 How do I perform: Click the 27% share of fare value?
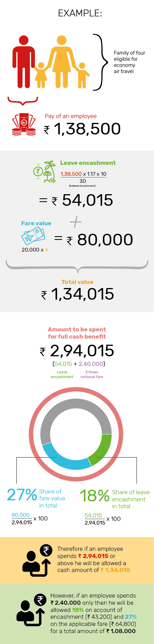(x=22, y=495)
